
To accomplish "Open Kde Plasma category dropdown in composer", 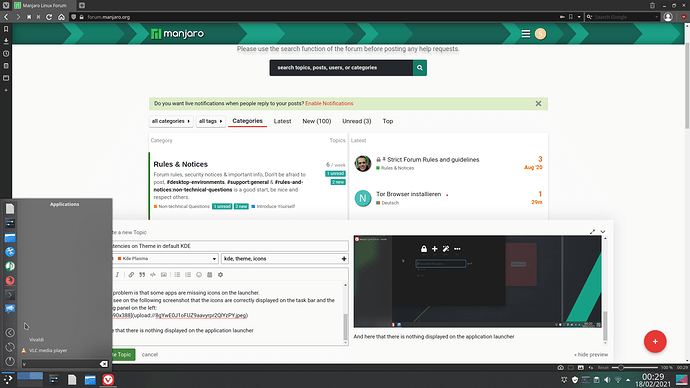I will pos(165,259).
